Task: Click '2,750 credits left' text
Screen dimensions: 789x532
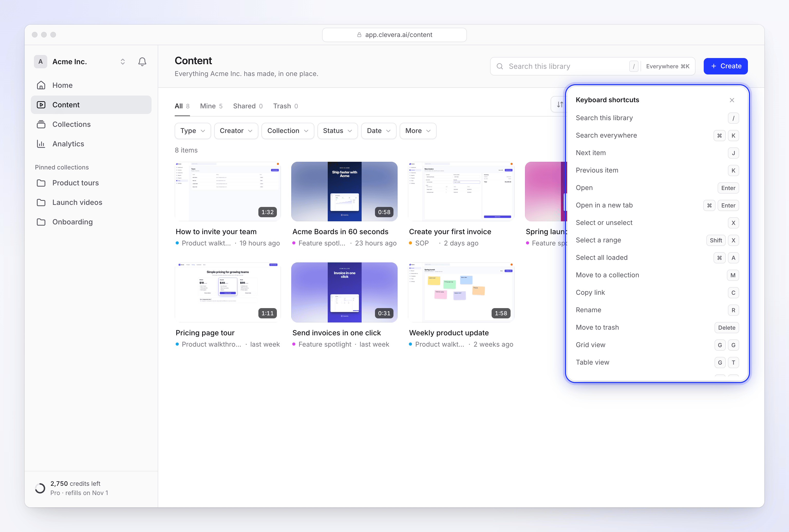Action: (75, 483)
